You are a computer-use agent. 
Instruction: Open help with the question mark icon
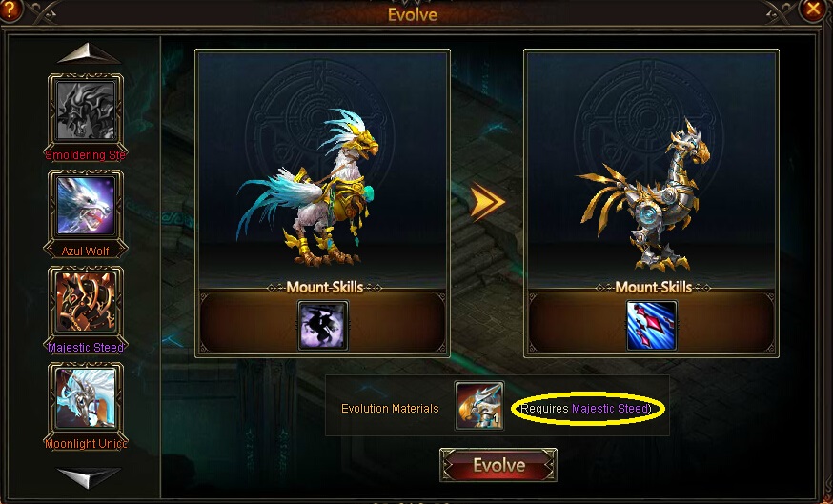[10, 9]
